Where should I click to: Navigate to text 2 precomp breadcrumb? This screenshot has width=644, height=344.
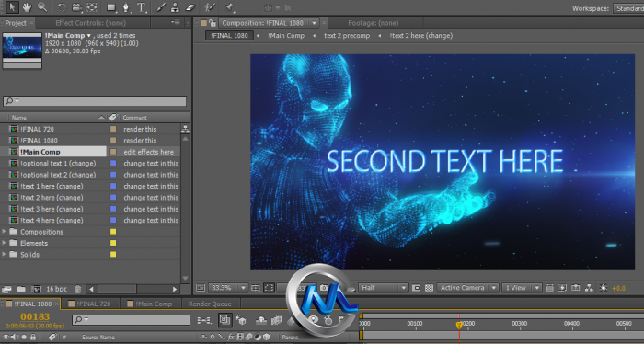pyautogui.click(x=347, y=35)
